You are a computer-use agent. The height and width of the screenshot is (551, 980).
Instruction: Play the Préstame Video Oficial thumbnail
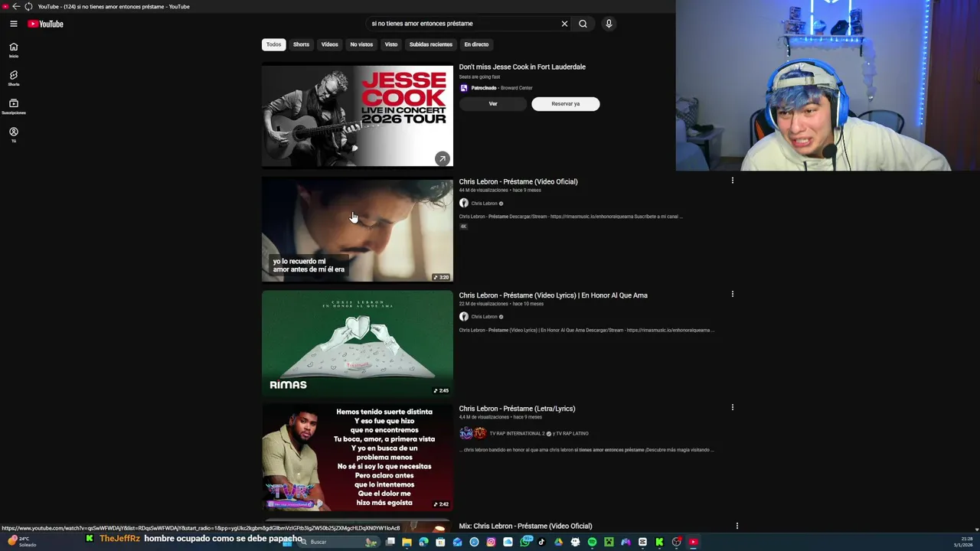pyautogui.click(x=358, y=230)
